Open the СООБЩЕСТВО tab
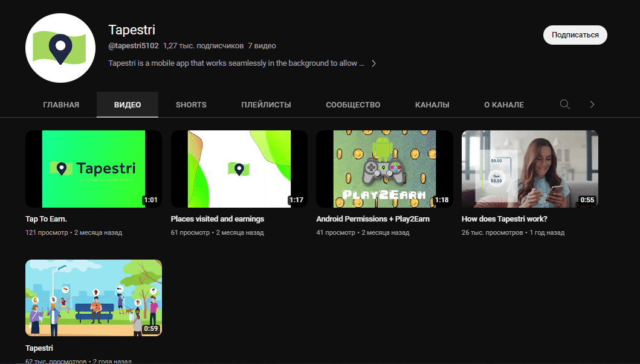Screen dimensions: 640x364 tap(353, 104)
